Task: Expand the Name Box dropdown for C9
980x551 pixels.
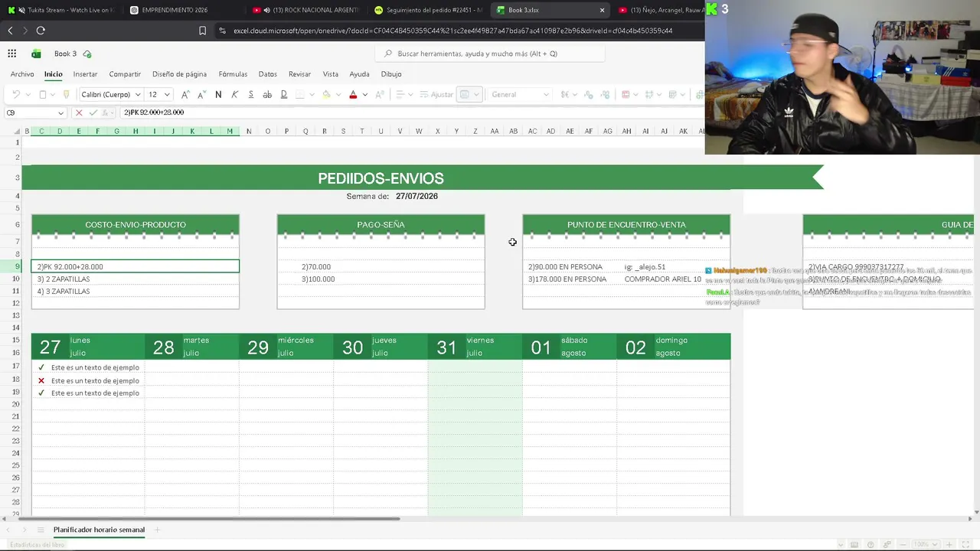Action: [60, 113]
